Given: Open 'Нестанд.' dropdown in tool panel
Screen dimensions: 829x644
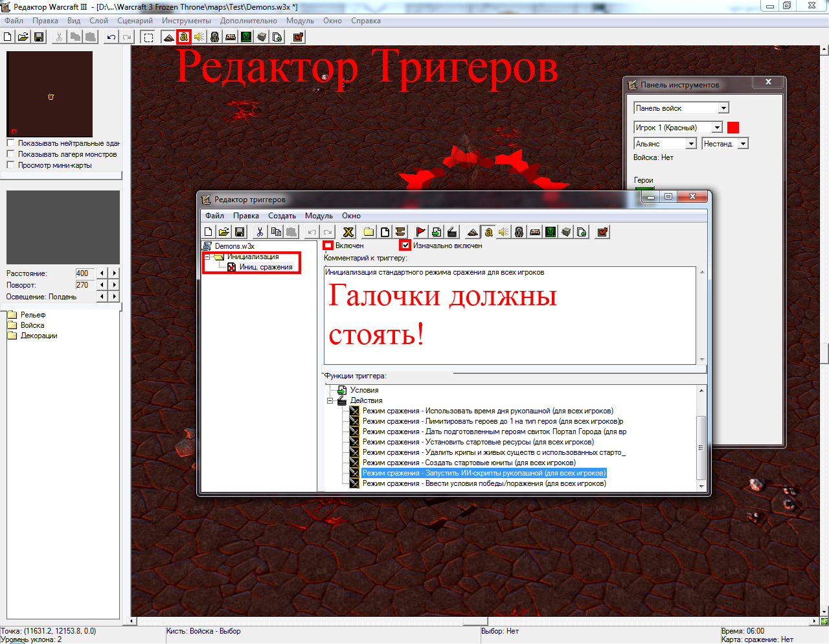Looking at the screenshot, I should coord(743,144).
